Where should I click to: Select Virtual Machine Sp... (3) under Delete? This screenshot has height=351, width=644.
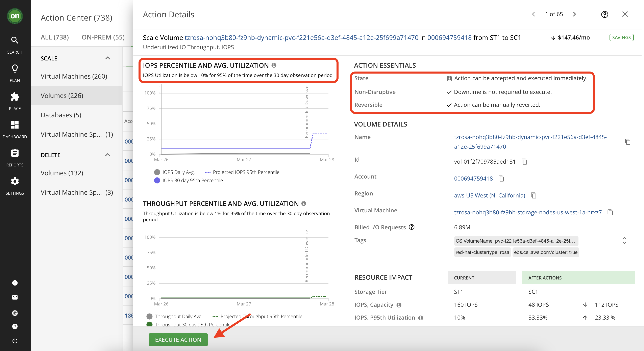tap(77, 192)
